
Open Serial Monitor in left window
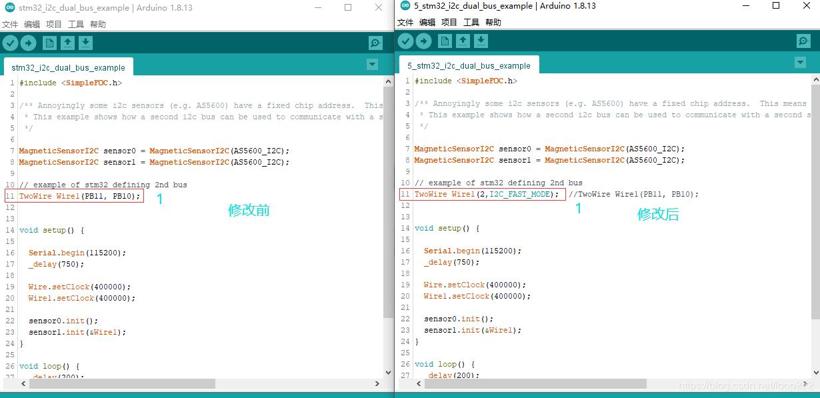(x=375, y=43)
